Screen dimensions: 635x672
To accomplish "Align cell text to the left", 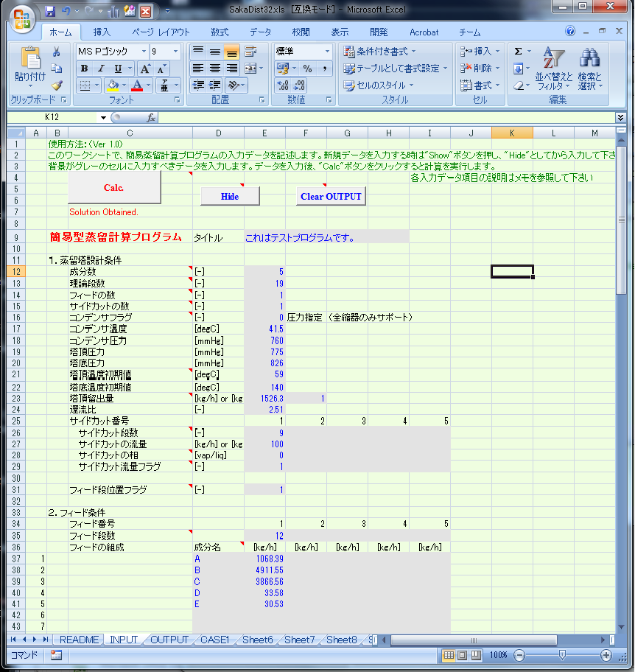I will point(198,68).
